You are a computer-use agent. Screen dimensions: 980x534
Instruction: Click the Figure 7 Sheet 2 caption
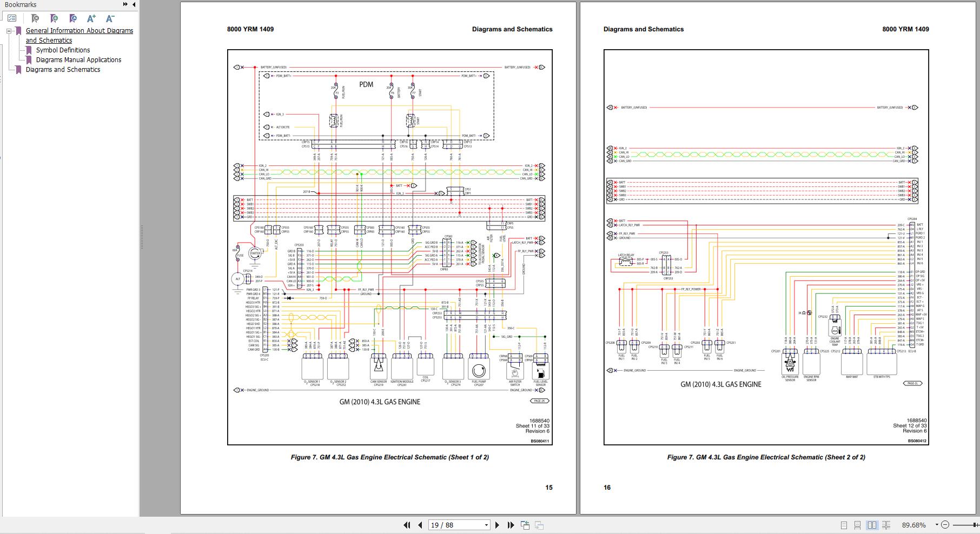766,457
